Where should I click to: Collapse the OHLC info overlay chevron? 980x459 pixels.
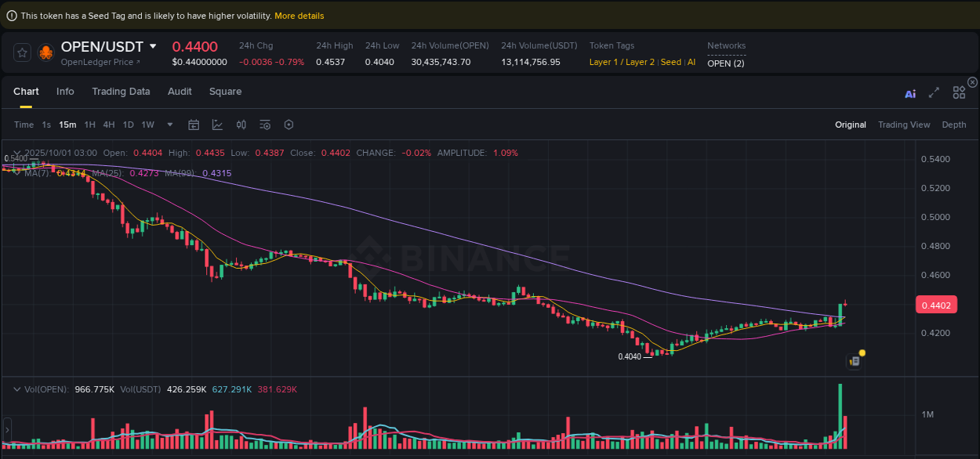[x=17, y=153]
